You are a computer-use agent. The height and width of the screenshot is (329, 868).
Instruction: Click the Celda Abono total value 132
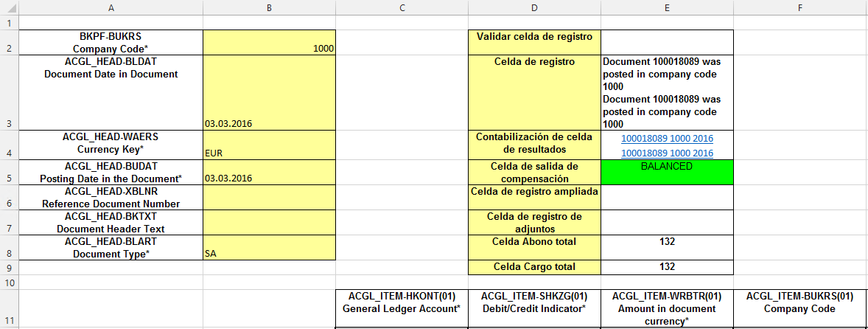coord(667,241)
